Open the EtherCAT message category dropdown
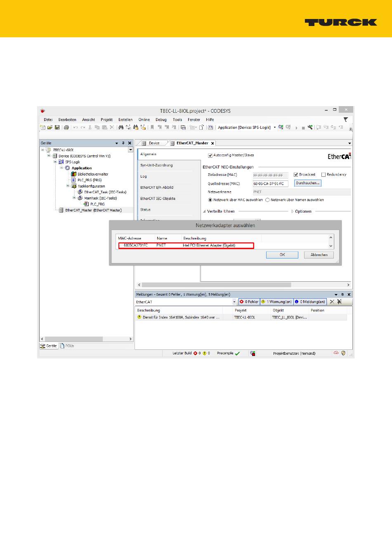 (234, 302)
